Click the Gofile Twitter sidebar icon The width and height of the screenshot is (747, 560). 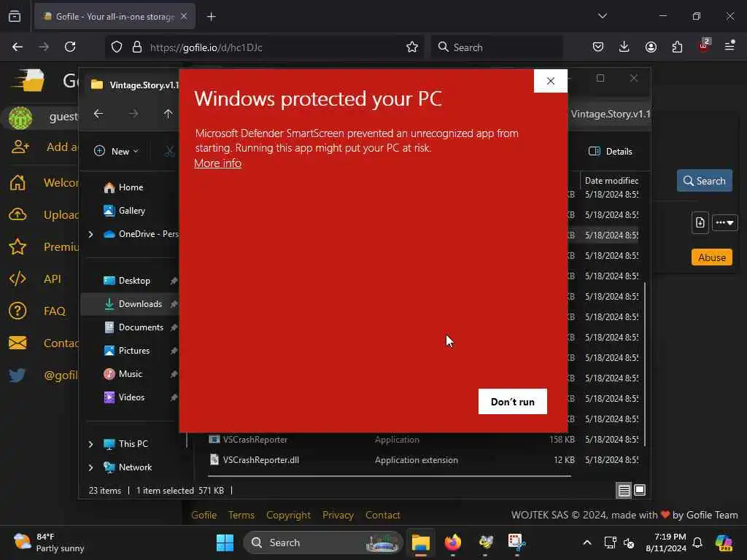pyautogui.click(x=18, y=376)
